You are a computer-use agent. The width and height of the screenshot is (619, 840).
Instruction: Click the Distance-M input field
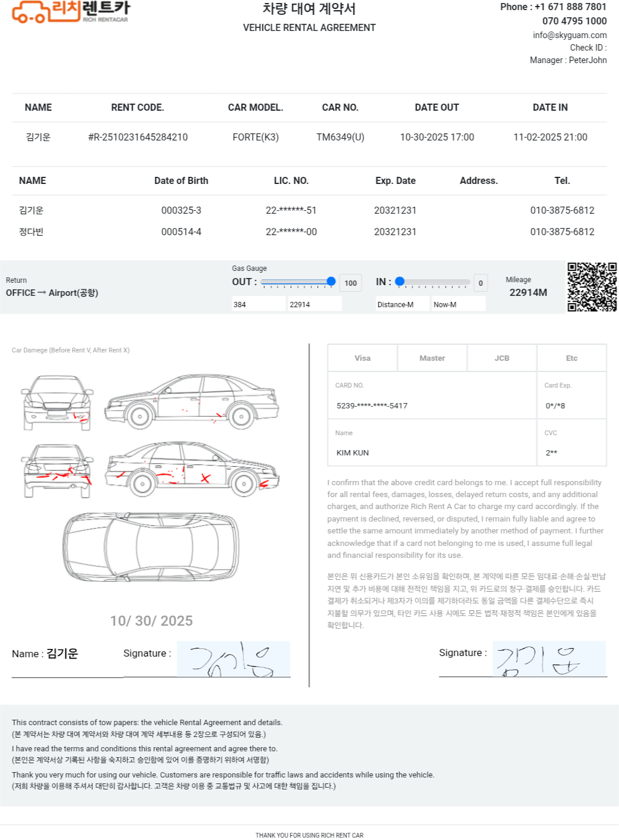coord(402,304)
